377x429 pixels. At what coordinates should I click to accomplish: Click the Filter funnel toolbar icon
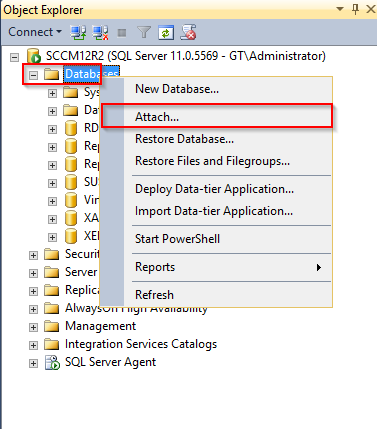[144, 32]
